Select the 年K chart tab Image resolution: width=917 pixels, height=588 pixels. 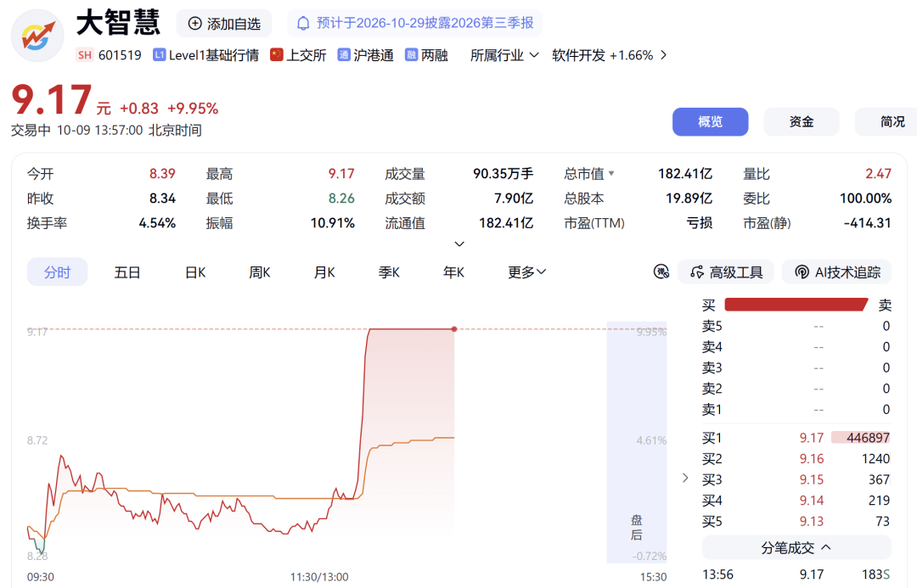(x=453, y=272)
